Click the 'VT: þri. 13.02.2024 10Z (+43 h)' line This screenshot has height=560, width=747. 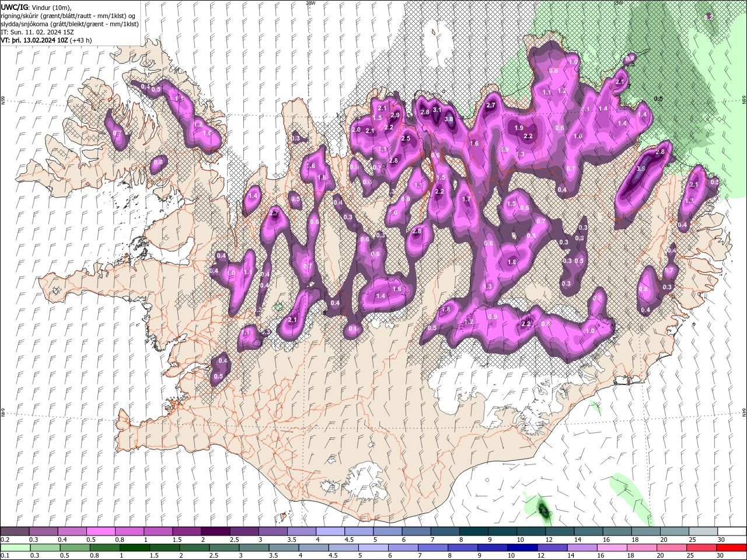[46, 40]
